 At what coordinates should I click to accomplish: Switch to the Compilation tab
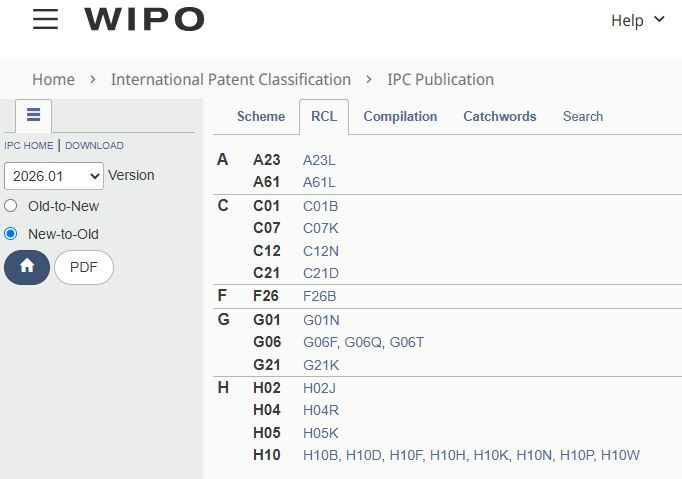tap(400, 116)
